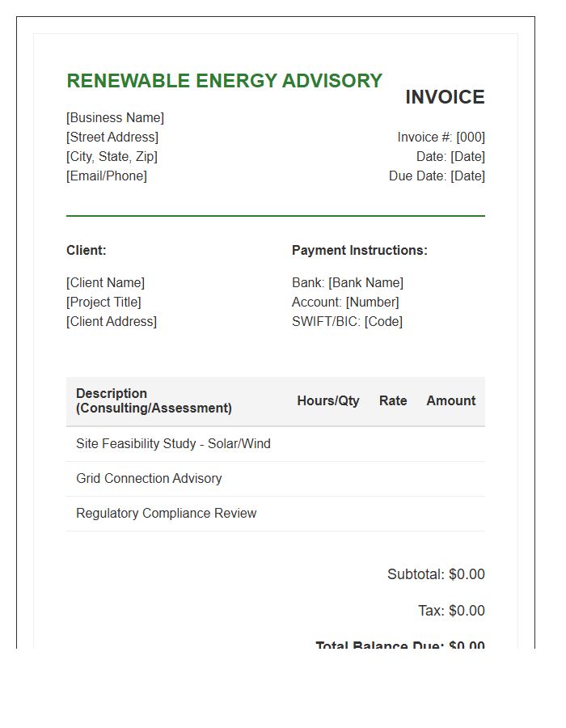Click the [Email/Phone] placeholder
The height and width of the screenshot is (728, 566).
pyautogui.click(x=107, y=176)
